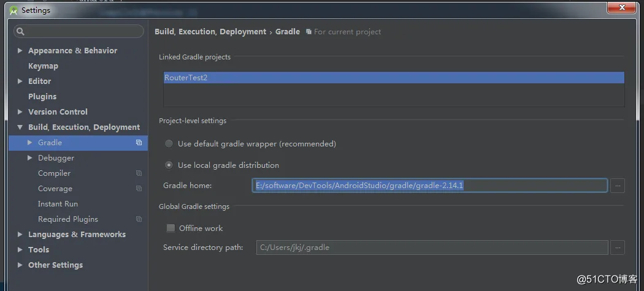
Task: Browse for the Gradle home folder
Action: [618, 185]
